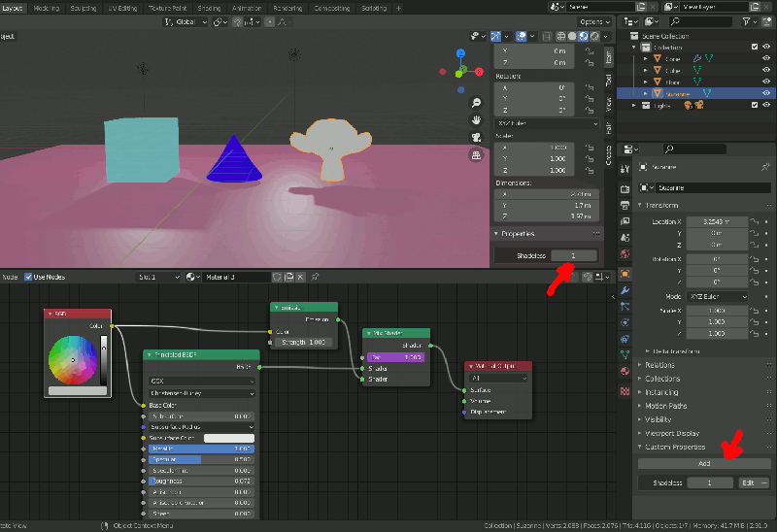Open the Scene properties tab icon
Screen dimensions: 777x532
[x=625, y=238]
